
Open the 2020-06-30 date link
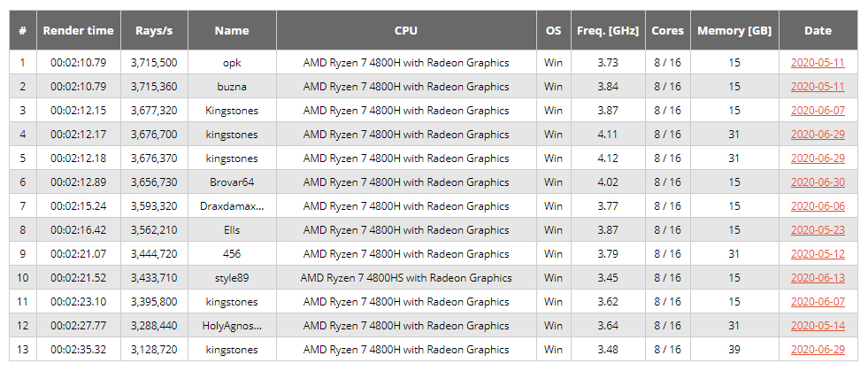coord(818,182)
